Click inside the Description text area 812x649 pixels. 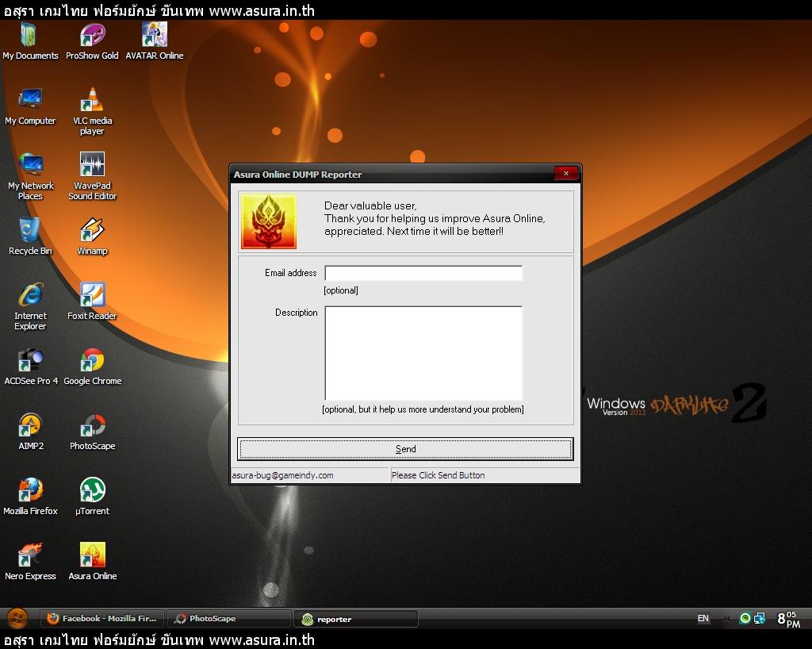pos(423,353)
